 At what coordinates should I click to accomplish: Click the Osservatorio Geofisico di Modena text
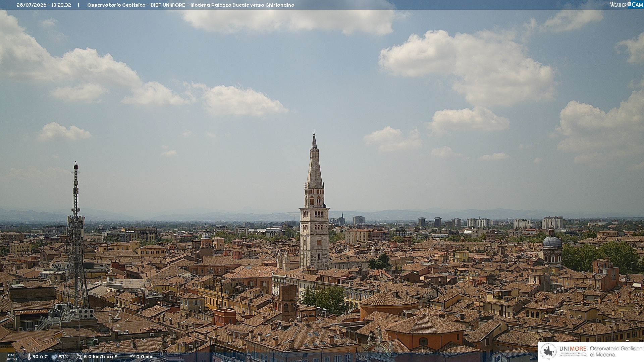click(616, 351)
